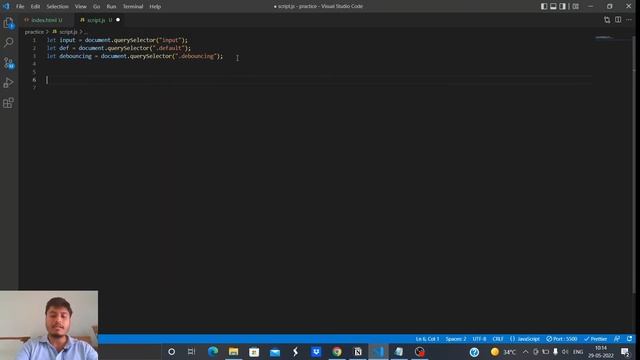The width and height of the screenshot is (640, 360).
Task: Click the feedback icon in status bar
Action: click(617, 339)
